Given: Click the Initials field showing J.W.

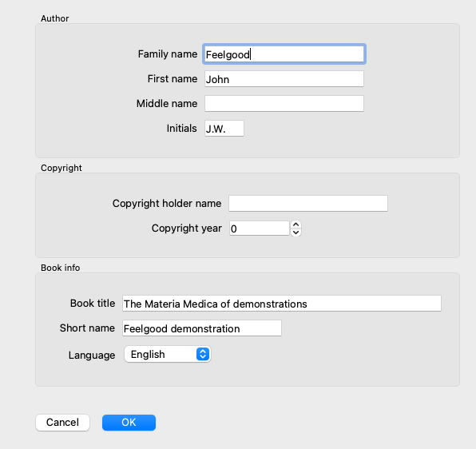Looking at the screenshot, I should pyautogui.click(x=224, y=129).
